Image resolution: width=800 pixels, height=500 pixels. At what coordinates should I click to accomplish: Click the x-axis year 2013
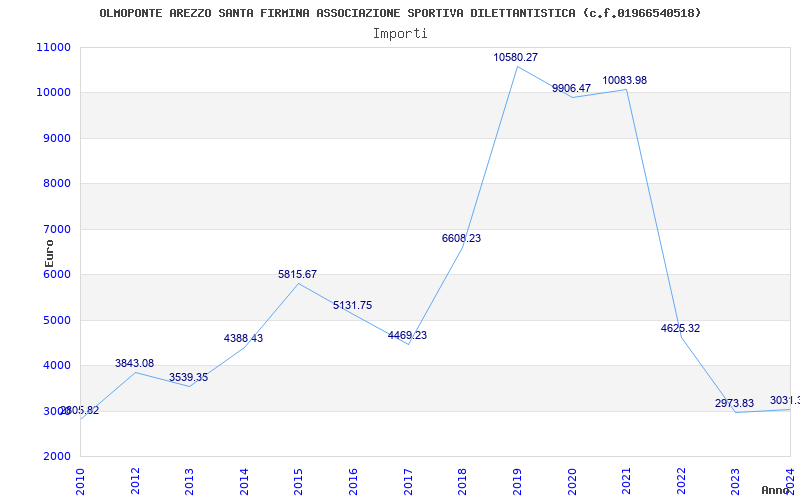tap(189, 482)
